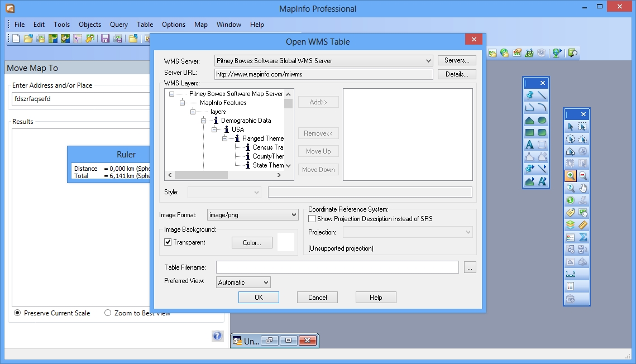Screen dimensions: 636x364
Task: Open the Query menu
Action: click(x=119, y=25)
